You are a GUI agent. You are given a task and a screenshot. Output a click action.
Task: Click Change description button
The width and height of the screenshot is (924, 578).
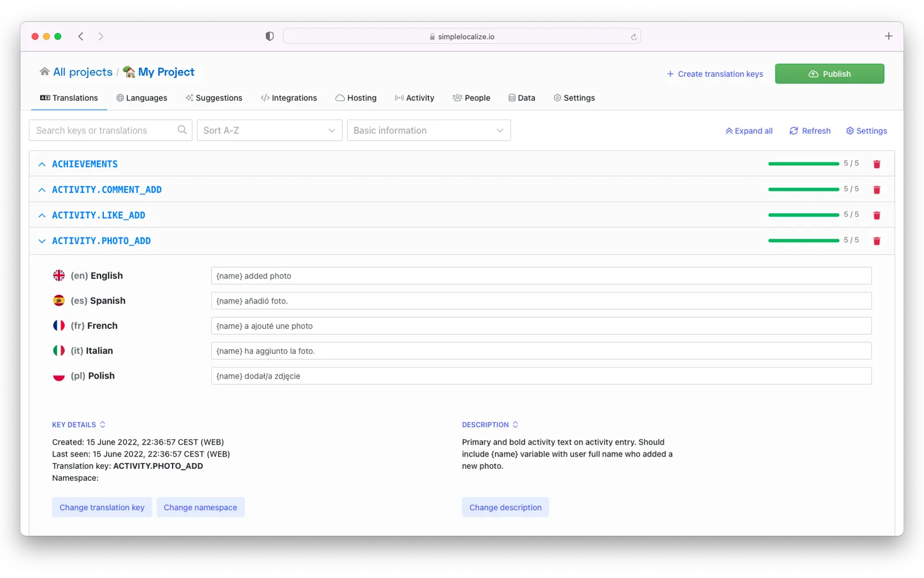tap(505, 507)
